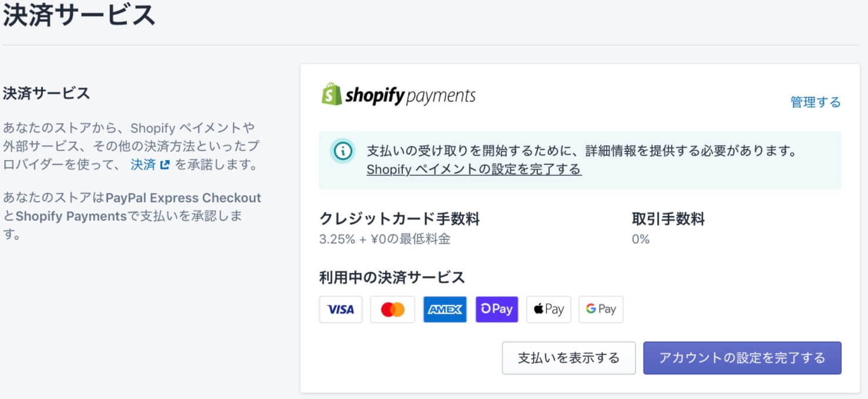Click the Google Pay icon

[x=601, y=309]
